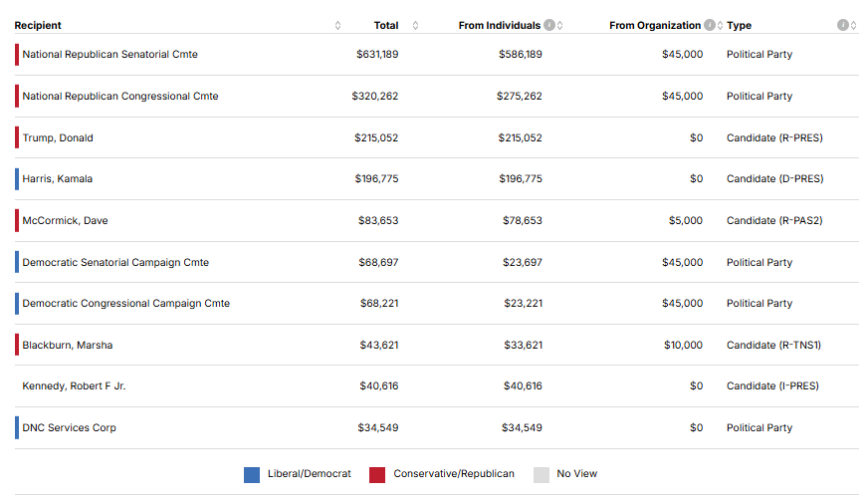Click the $43,621 total value

click(x=379, y=346)
